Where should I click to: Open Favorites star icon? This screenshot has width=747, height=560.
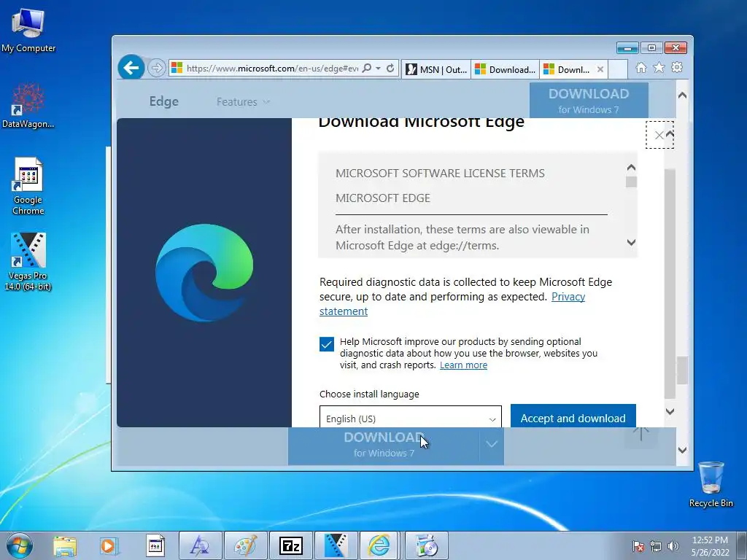click(659, 68)
